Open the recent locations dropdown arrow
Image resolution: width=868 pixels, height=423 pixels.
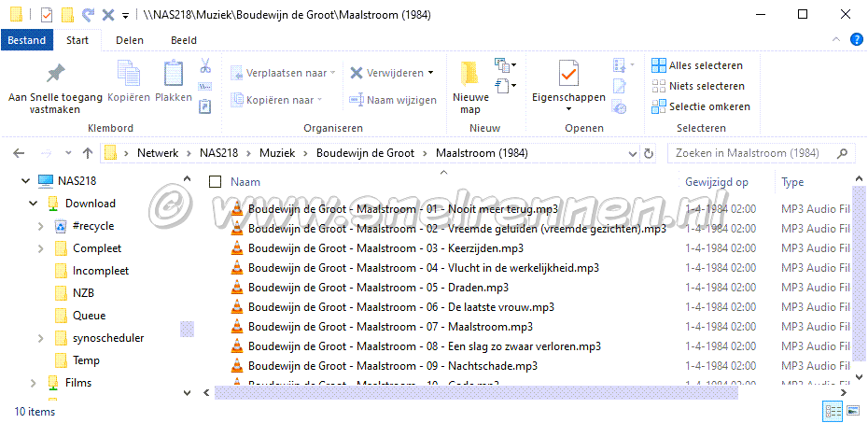(68, 153)
